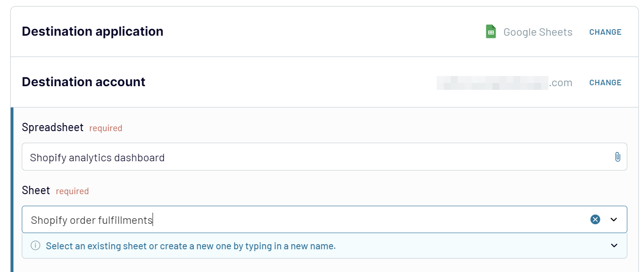644x272 pixels.
Task: Click the required tag next to Spreadsheet
Action: (106, 128)
